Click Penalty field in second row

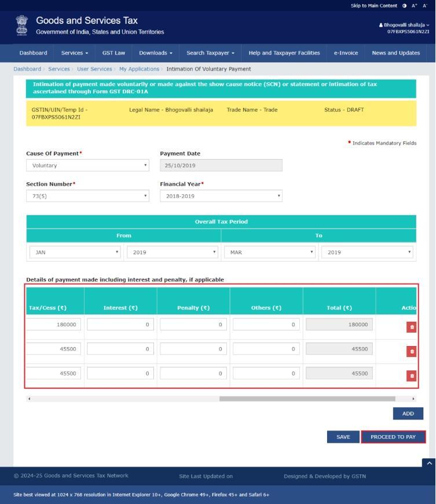pos(193,349)
